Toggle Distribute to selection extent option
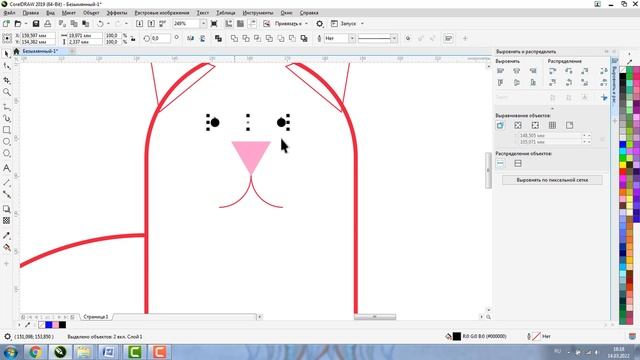This screenshot has height=360, width=640. coord(500,163)
